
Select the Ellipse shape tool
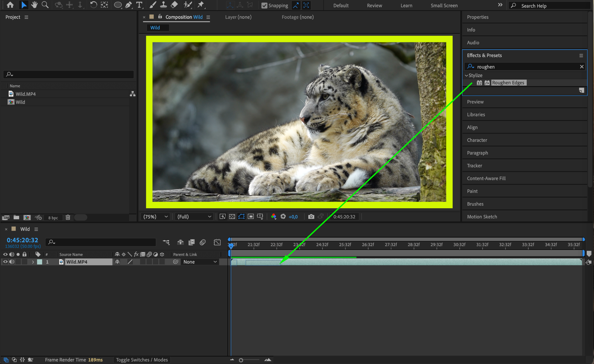[x=117, y=5]
